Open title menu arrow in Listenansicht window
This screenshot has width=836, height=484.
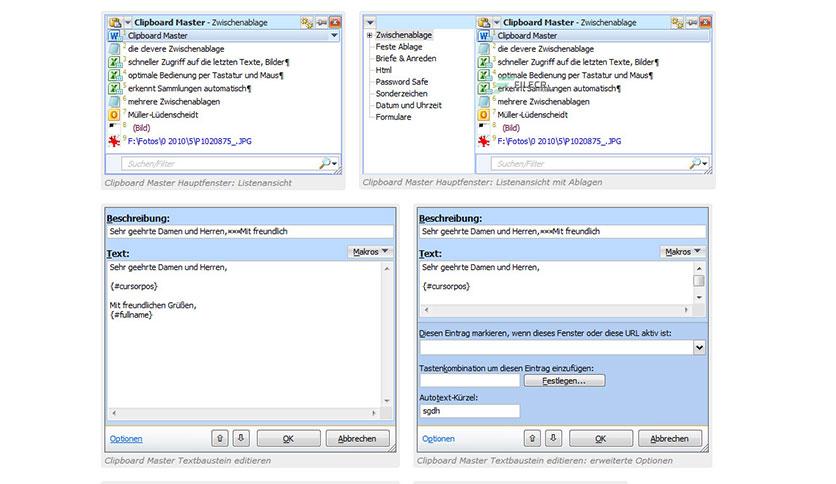pos(127,22)
